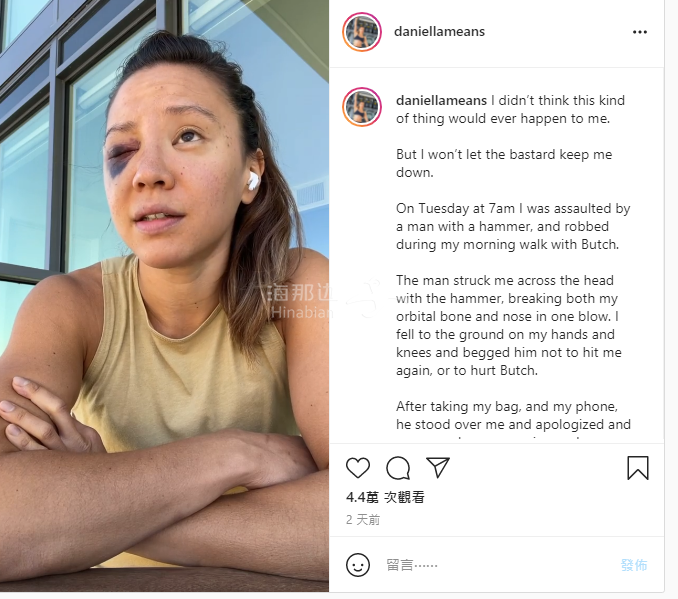Open the emoji picker smiley icon
The width and height of the screenshot is (678, 599).
(x=358, y=565)
